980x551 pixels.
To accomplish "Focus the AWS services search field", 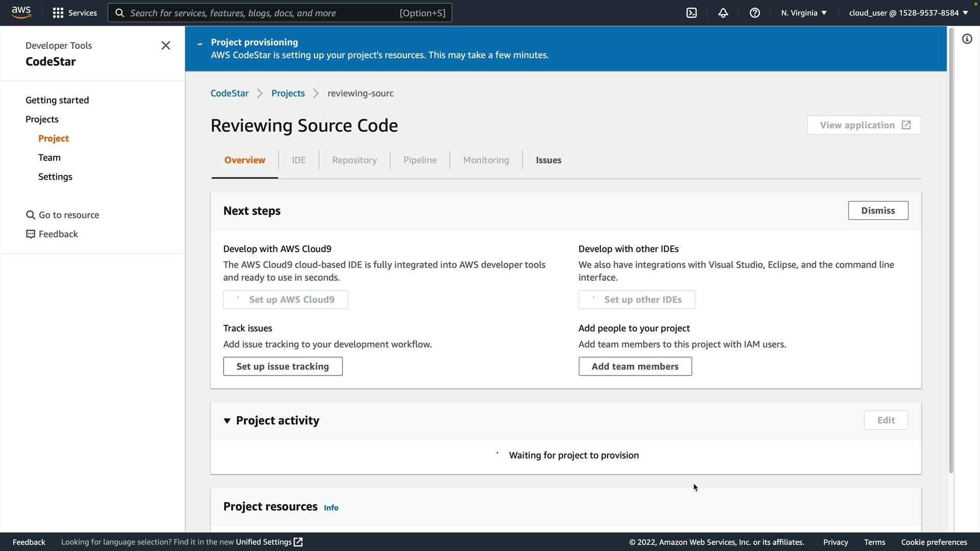I will [x=280, y=13].
